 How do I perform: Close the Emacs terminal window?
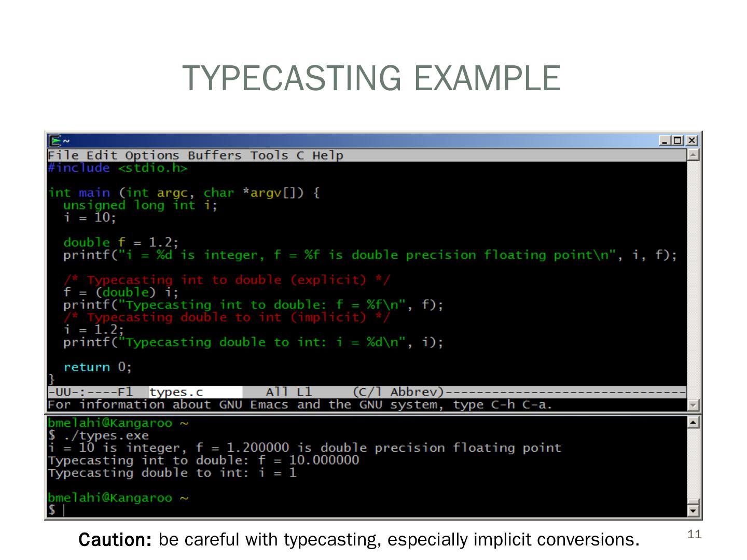[x=691, y=141]
